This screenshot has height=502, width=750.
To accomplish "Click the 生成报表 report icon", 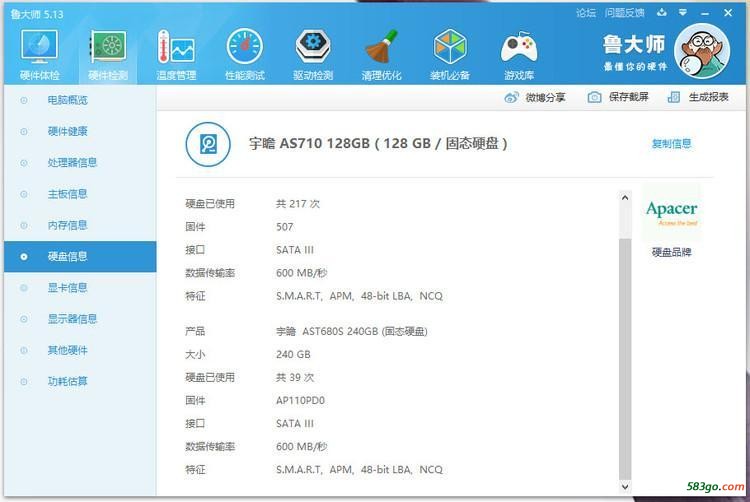I will (673, 97).
